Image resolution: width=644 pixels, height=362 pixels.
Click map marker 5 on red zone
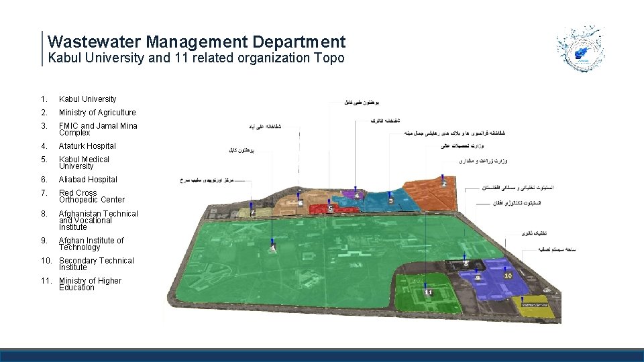pyautogui.click(x=330, y=208)
